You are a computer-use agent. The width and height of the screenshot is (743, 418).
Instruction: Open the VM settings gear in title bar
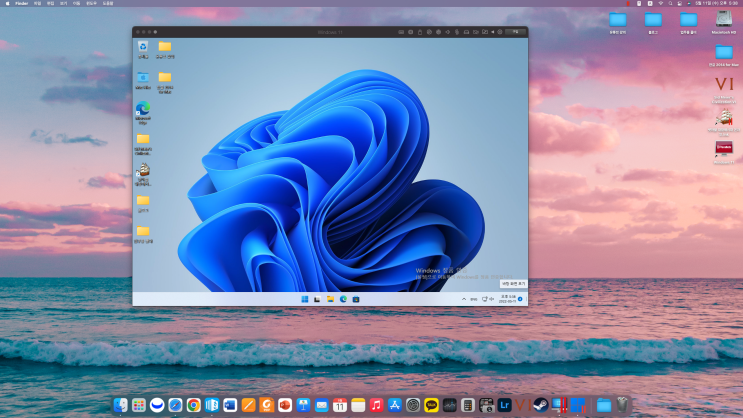(499, 32)
